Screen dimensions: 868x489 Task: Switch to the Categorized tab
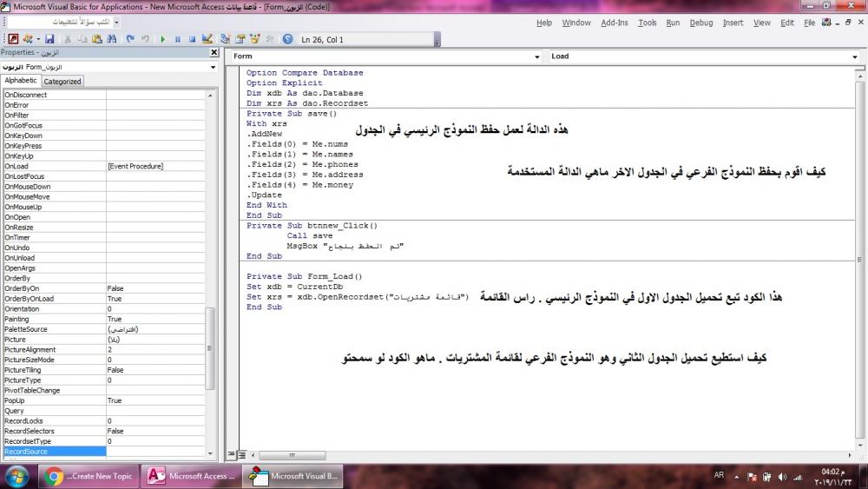pos(62,82)
